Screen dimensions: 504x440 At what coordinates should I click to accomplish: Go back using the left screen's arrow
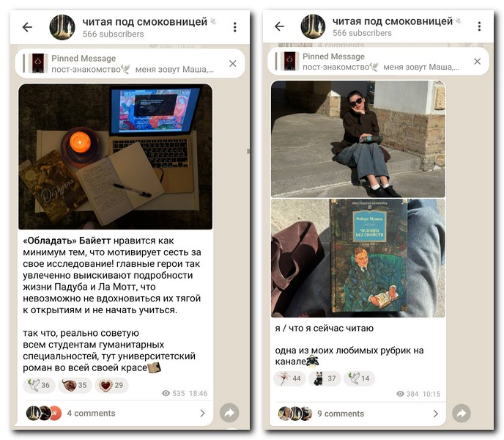pyautogui.click(x=27, y=27)
